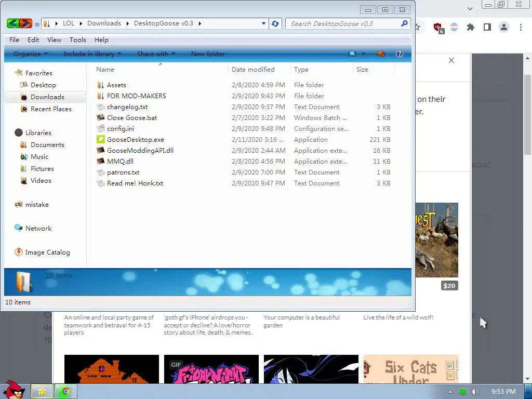The width and height of the screenshot is (532, 399).
Task: Select the changelog.txt file
Action: tap(127, 107)
